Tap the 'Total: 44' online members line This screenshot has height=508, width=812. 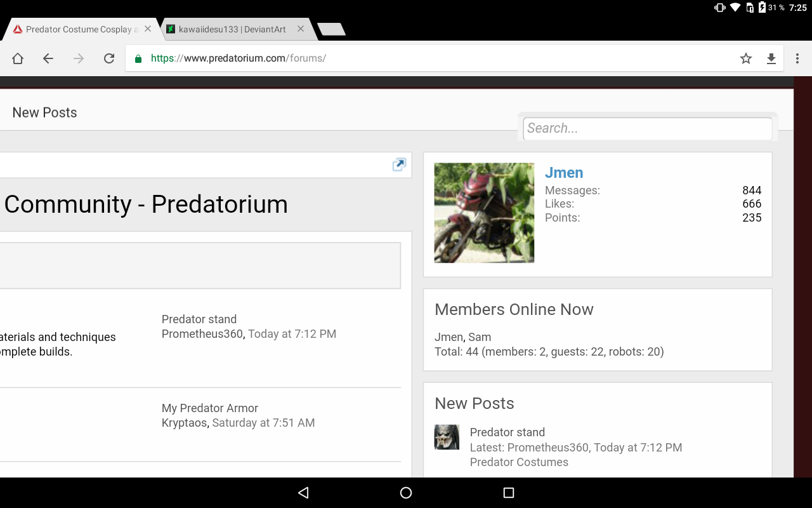549,352
